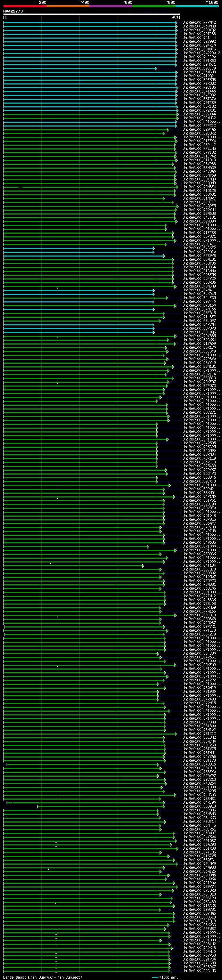222x980 pixels.
Task: Select hit UniRef100_C0G4M3
Action: click(199, 971)
